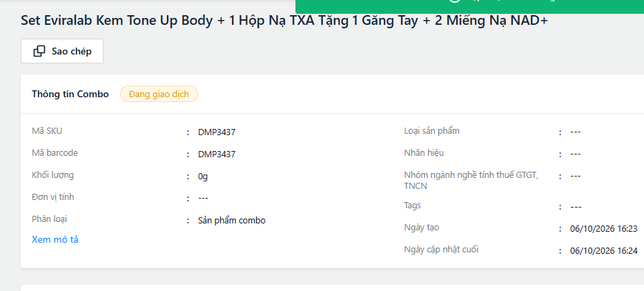Click the Nhóm ngành nghề tính thuế label
Image resolution: width=644 pixels, height=291 pixels.
point(471,181)
